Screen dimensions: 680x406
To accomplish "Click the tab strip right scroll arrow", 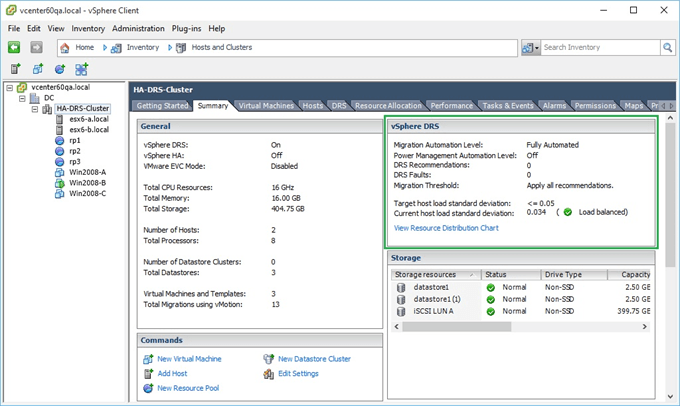I will tap(672, 106).
